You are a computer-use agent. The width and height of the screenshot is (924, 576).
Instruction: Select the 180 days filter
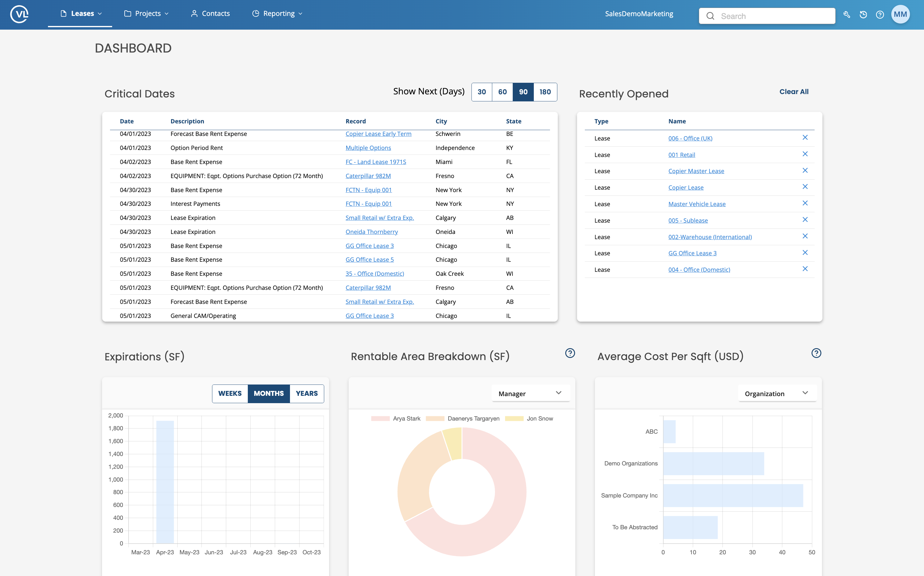click(x=545, y=92)
